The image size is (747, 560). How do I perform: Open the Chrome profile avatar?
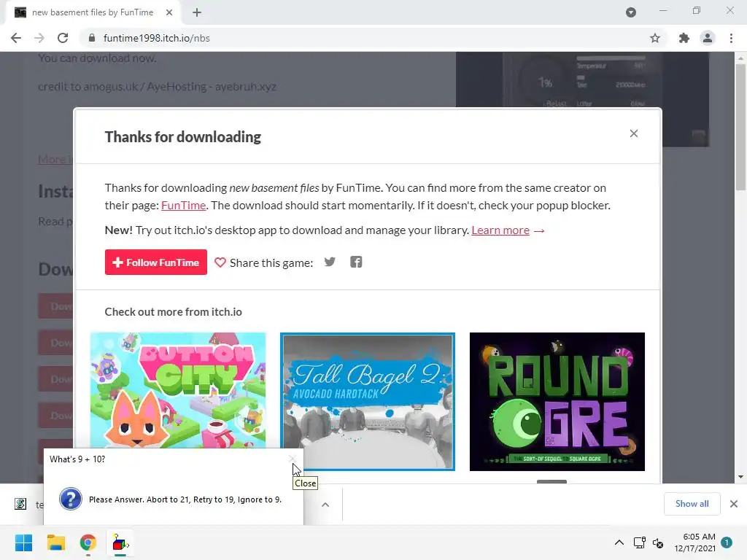pos(708,38)
